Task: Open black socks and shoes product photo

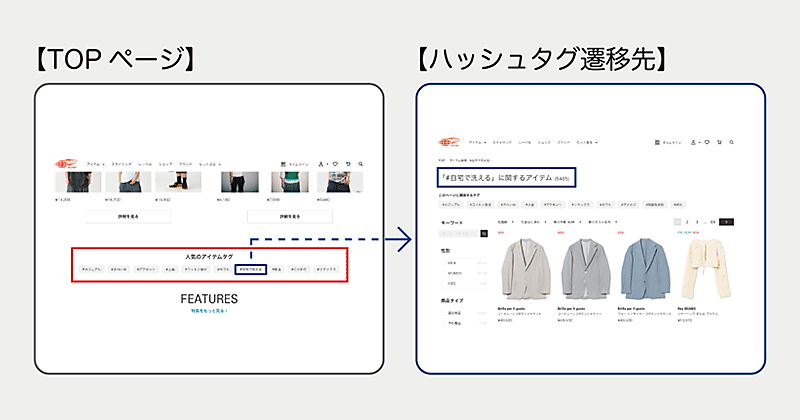Action: pyautogui.click(x=178, y=182)
